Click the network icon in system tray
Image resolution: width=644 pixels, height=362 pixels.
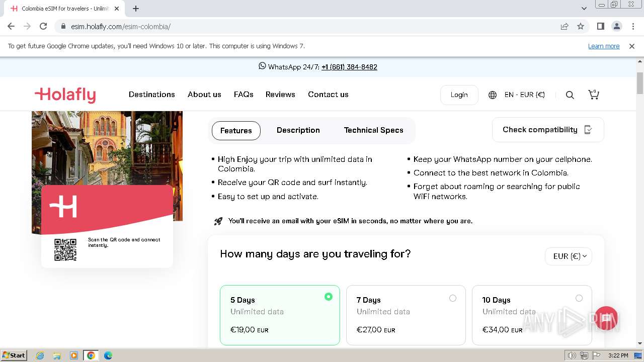(584, 355)
